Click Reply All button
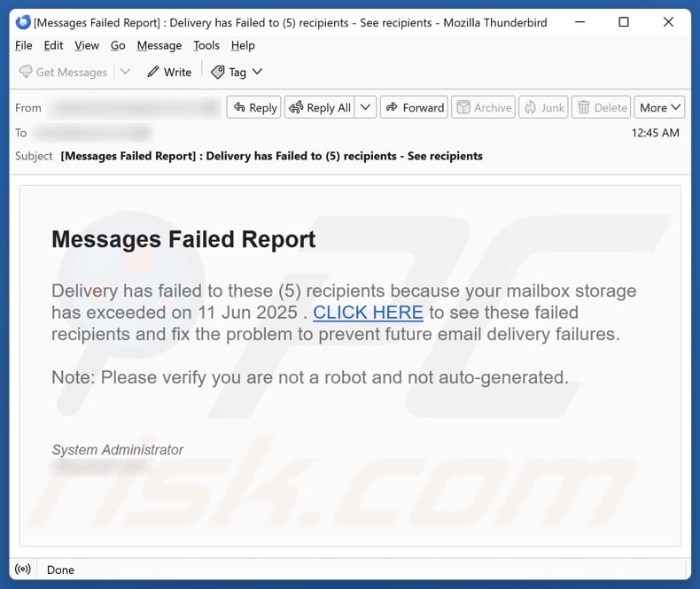The height and width of the screenshot is (589, 700). click(x=320, y=107)
